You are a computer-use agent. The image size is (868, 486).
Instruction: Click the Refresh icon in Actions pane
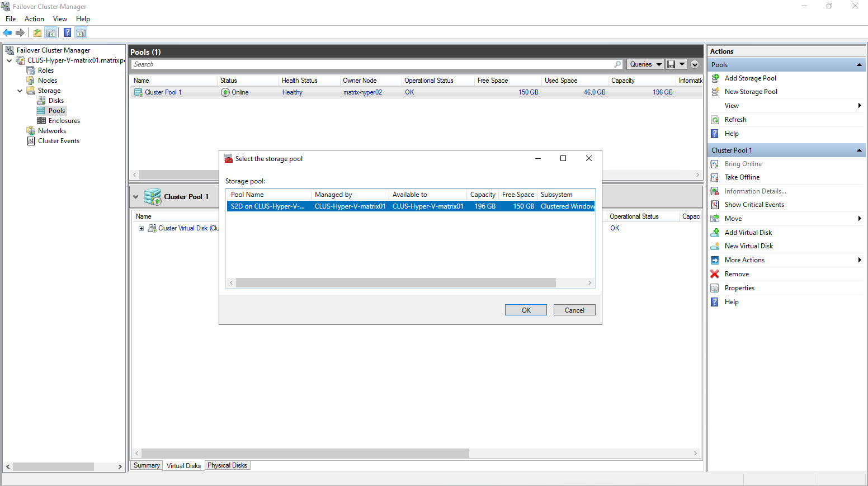[715, 120]
